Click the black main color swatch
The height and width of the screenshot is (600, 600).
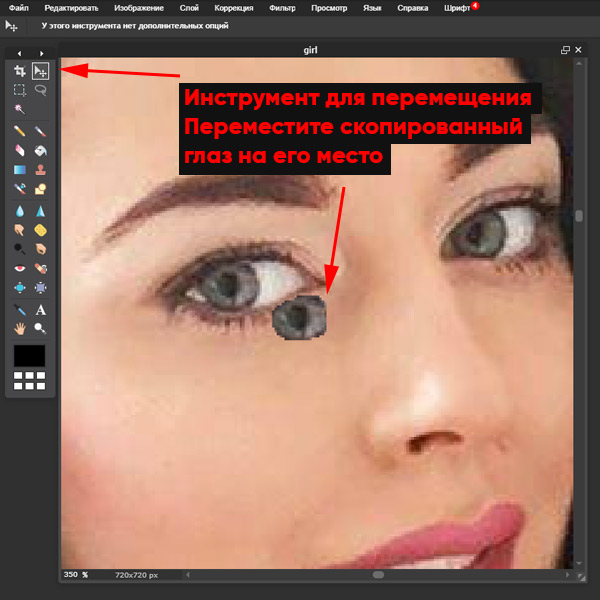[29, 356]
